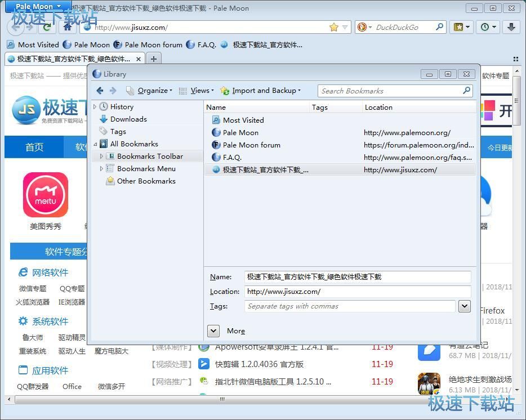
Task: Expand the Bookmarks Menu folder
Action: pyautogui.click(x=101, y=169)
